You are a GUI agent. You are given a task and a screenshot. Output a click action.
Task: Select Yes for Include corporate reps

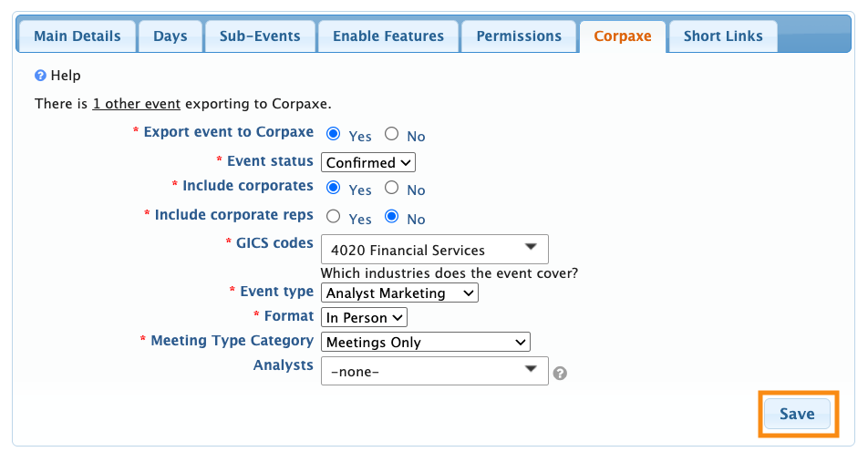(334, 217)
